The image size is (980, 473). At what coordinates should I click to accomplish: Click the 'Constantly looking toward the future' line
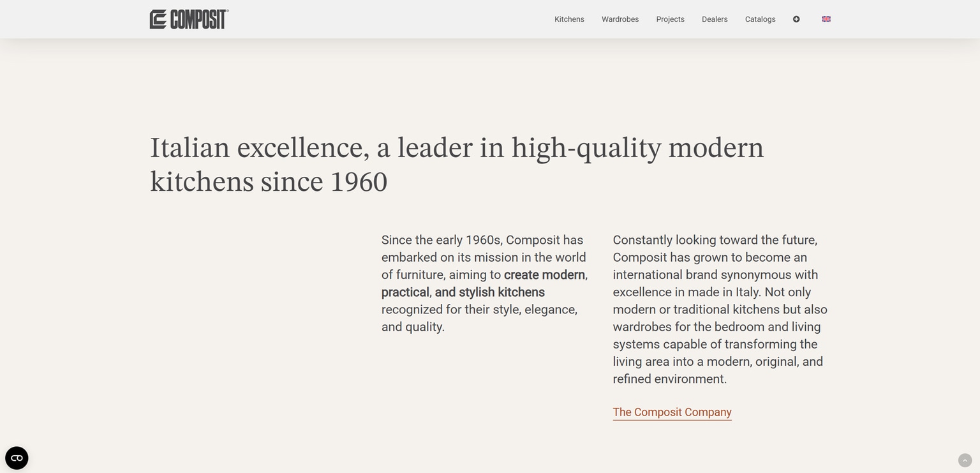tap(715, 241)
